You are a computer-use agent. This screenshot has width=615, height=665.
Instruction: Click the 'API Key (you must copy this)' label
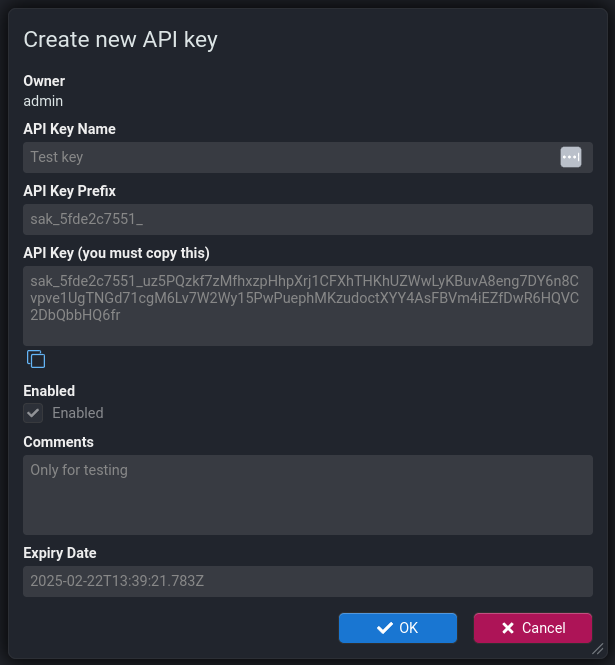point(116,252)
